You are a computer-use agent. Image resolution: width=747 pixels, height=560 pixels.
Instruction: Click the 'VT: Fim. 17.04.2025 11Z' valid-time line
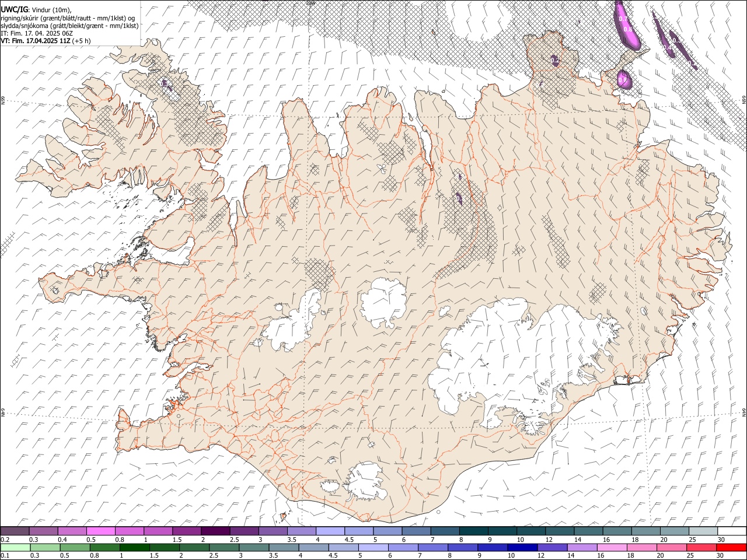click(x=35, y=41)
